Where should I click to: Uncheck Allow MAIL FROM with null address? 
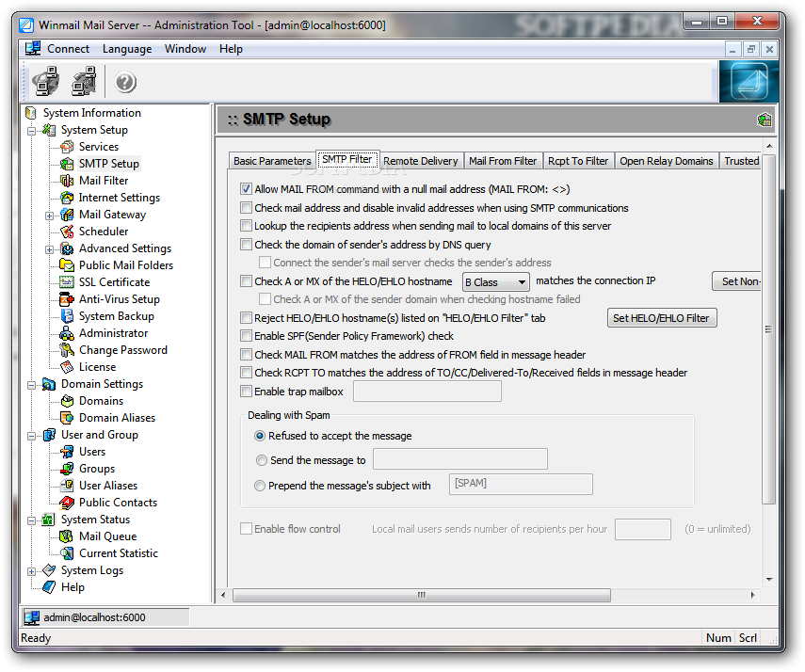[x=247, y=189]
